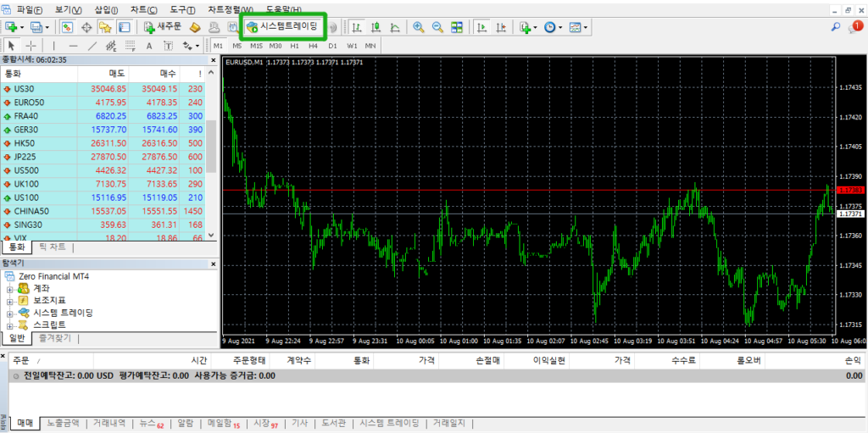This screenshot has height=433, width=868.
Task: Click the zoom out magnifier icon
Action: pyautogui.click(x=438, y=26)
